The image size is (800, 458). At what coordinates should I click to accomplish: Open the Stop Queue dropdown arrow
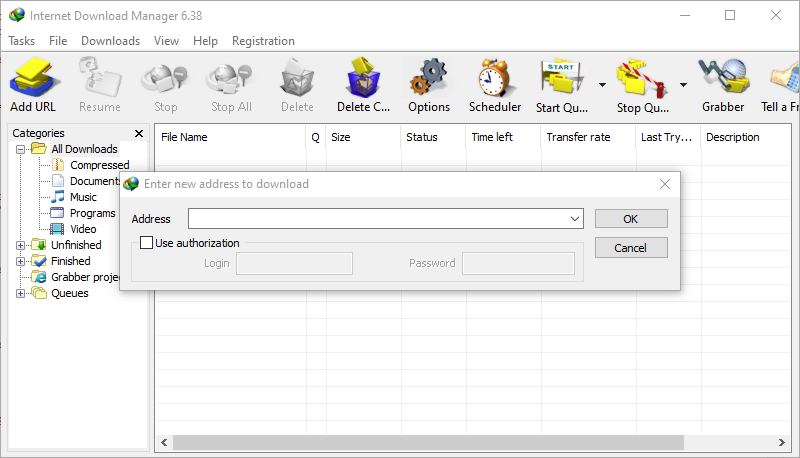[683, 85]
